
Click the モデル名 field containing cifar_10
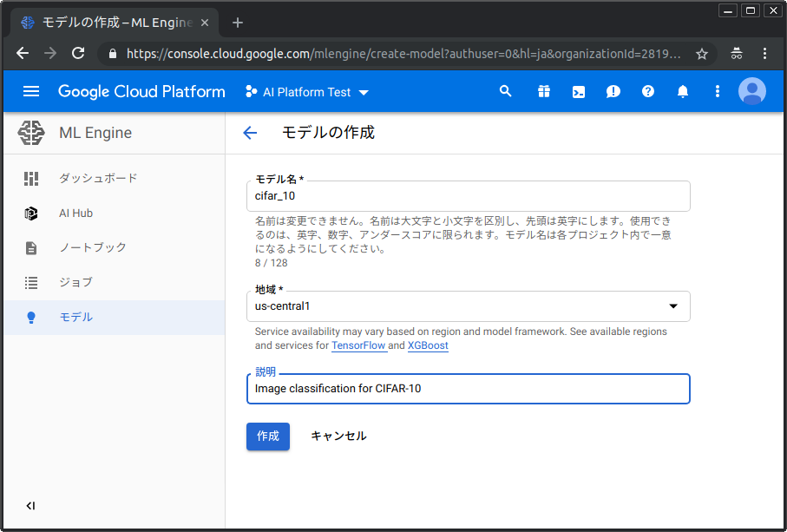(469, 196)
